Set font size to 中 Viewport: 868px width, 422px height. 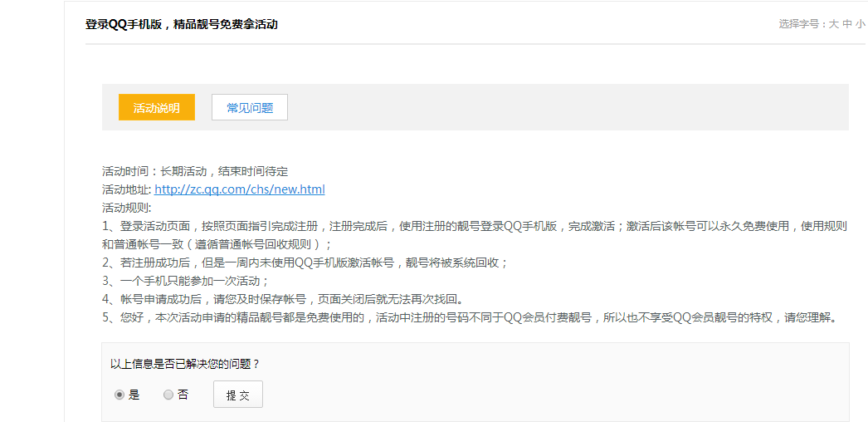pos(847,24)
